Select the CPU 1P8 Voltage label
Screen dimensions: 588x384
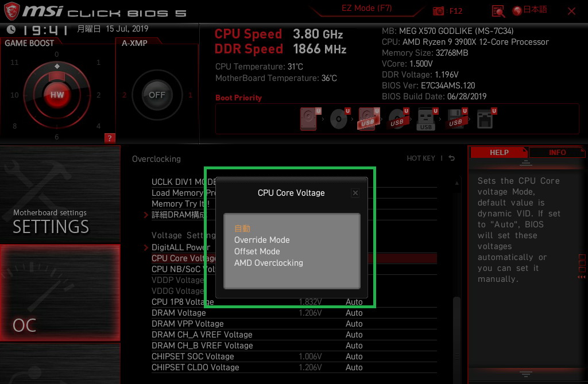coord(183,302)
